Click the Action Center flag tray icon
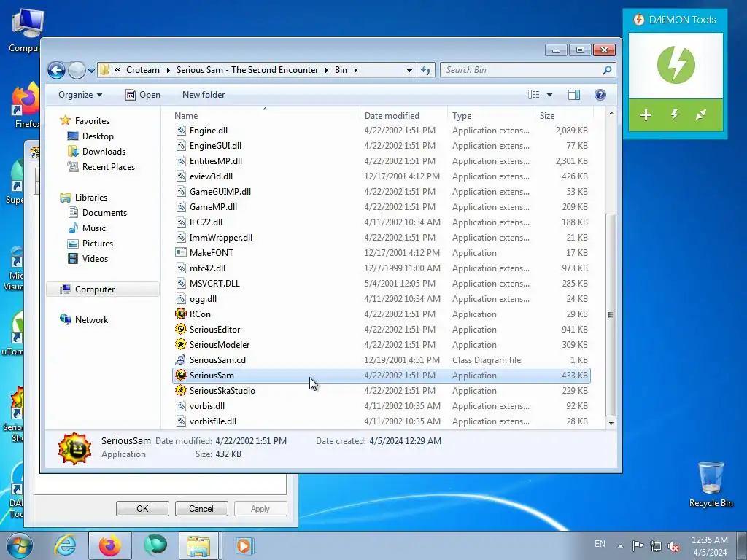The height and width of the screenshot is (560, 747). (x=638, y=545)
